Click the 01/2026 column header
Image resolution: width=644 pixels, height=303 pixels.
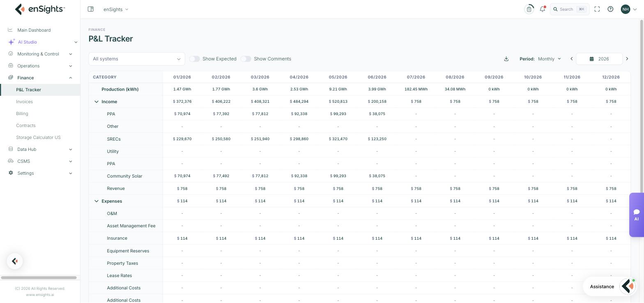(182, 77)
